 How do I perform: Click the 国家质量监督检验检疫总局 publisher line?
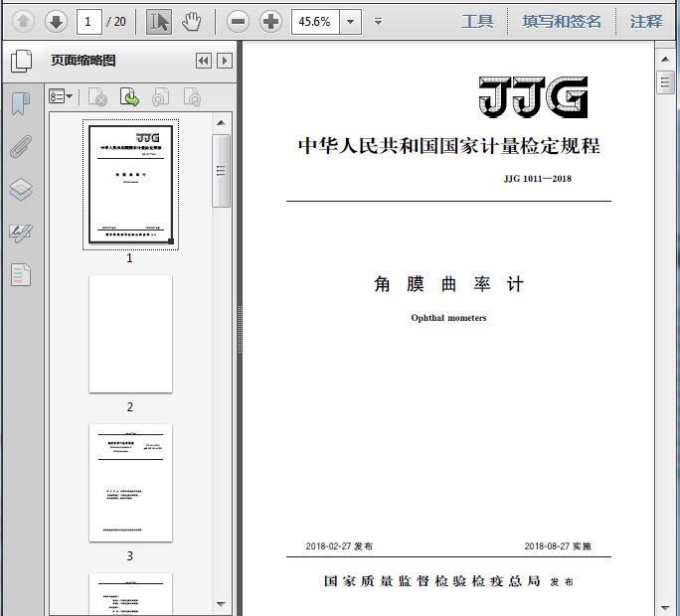point(432,581)
